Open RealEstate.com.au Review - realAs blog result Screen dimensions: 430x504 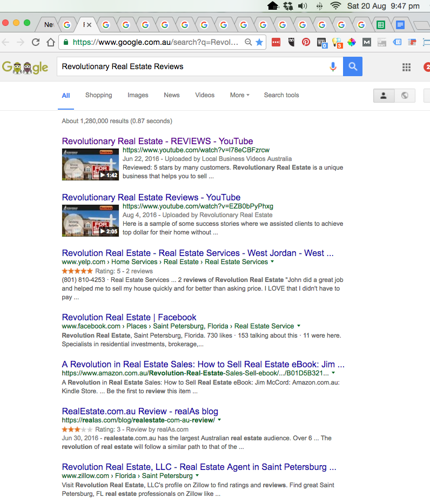point(140,411)
